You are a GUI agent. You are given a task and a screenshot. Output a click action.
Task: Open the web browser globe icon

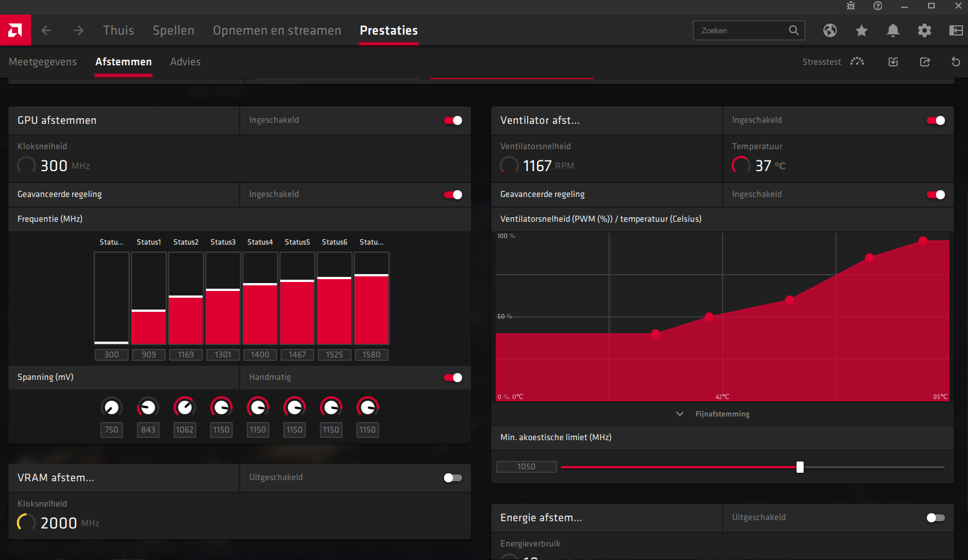[x=830, y=30]
